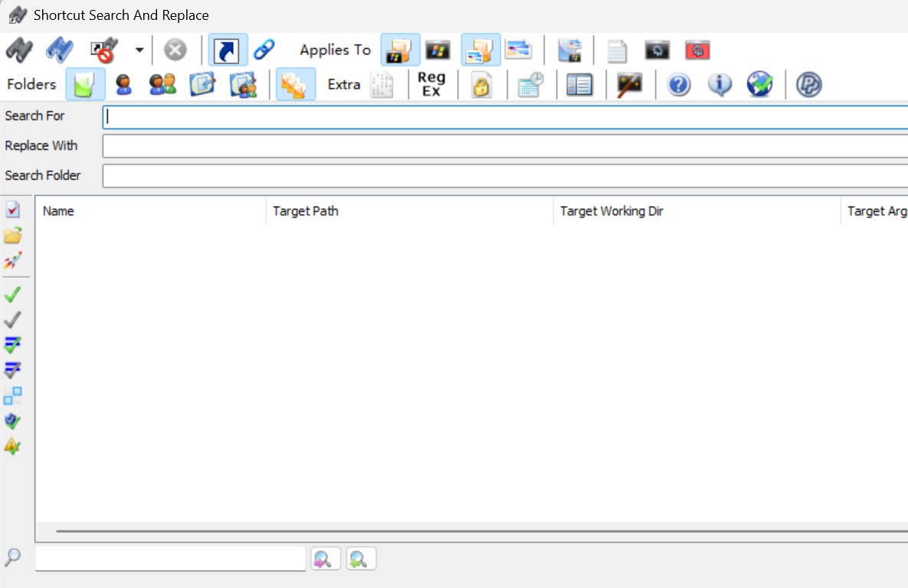Viewport: 908px width, 588px height.
Task: Click the calendar with clock icon
Action: pyautogui.click(x=531, y=85)
